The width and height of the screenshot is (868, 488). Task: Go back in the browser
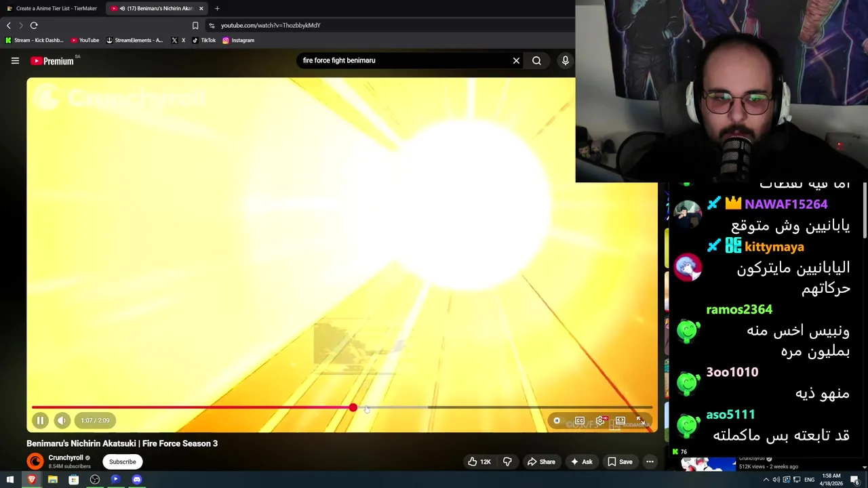click(9, 25)
